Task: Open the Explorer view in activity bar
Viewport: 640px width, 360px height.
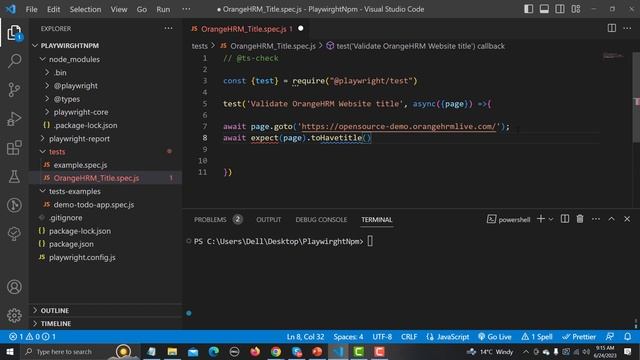Action: tap(14, 33)
